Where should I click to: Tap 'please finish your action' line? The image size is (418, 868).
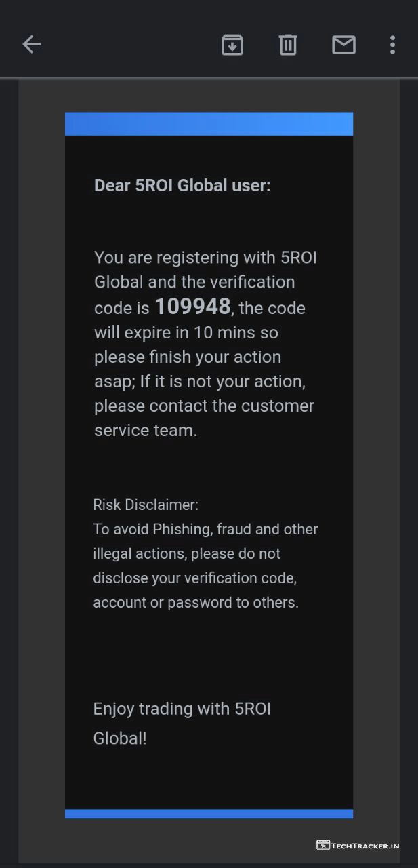188,357
